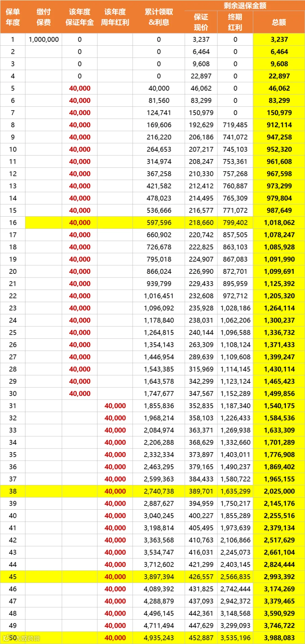This screenshot has width=305, height=644.
Task: Select total cell 3,237 in year 1
Action: click(279, 40)
